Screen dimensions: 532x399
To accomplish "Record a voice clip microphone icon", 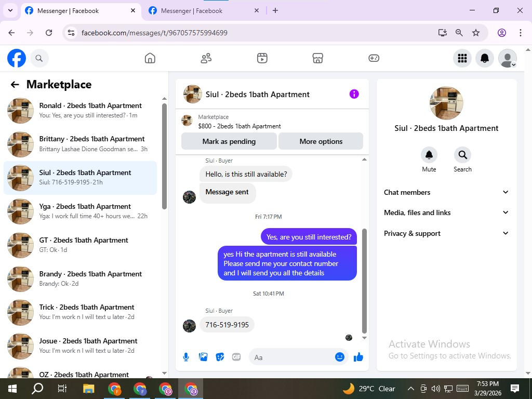I will click(x=186, y=357).
